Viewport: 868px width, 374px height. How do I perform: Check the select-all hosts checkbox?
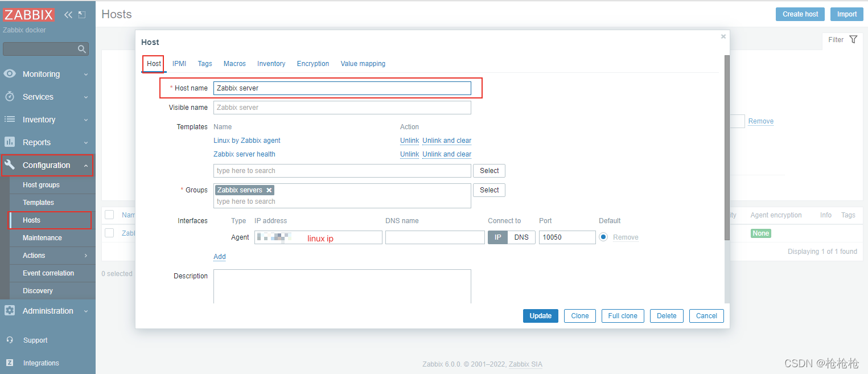(x=109, y=215)
